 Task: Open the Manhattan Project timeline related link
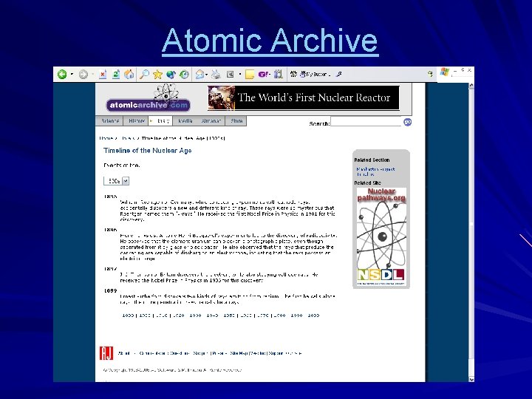click(x=375, y=171)
